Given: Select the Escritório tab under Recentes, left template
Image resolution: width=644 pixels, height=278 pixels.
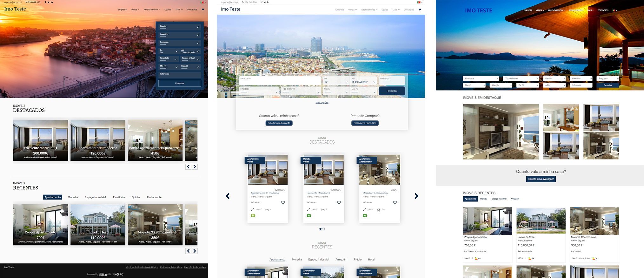Looking at the screenshot, I should tap(119, 197).
